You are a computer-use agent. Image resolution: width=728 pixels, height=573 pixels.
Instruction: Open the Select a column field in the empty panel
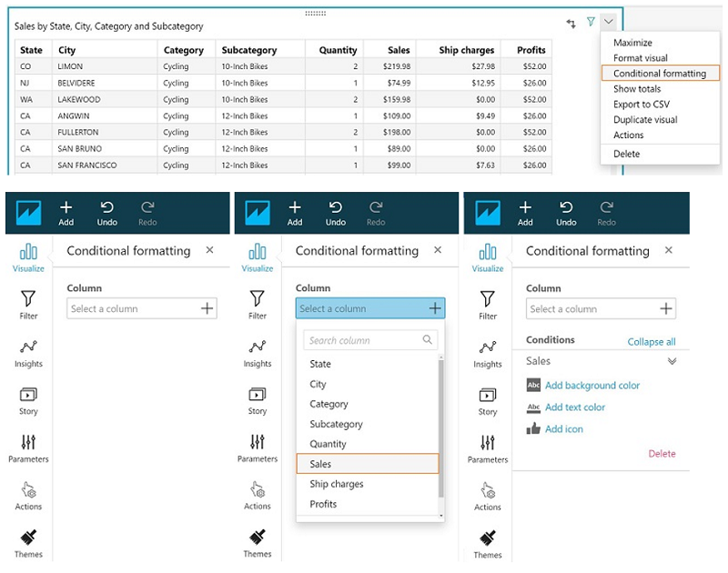pyautogui.click(x=142, y=308)
